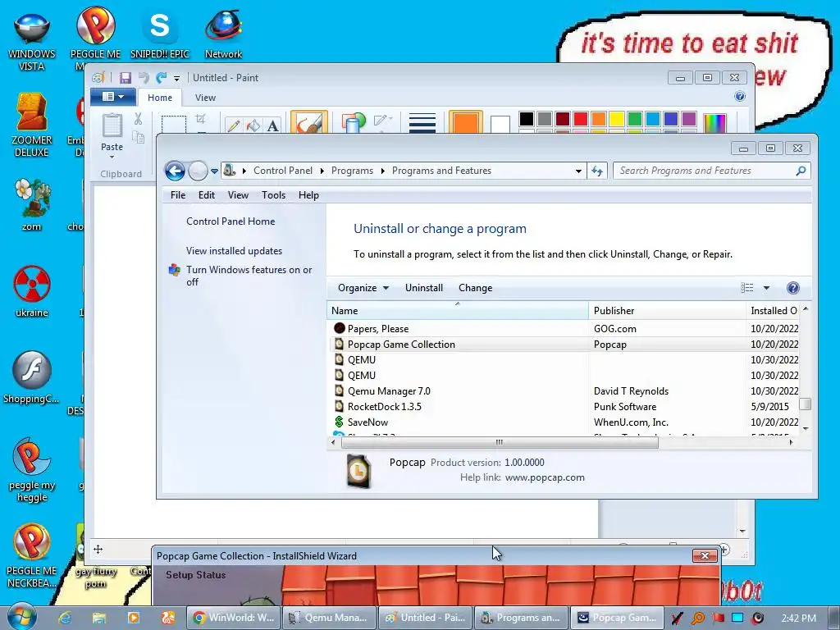
Task: Choose the rectangular Select tool in Paint
Action: (174, 125)
